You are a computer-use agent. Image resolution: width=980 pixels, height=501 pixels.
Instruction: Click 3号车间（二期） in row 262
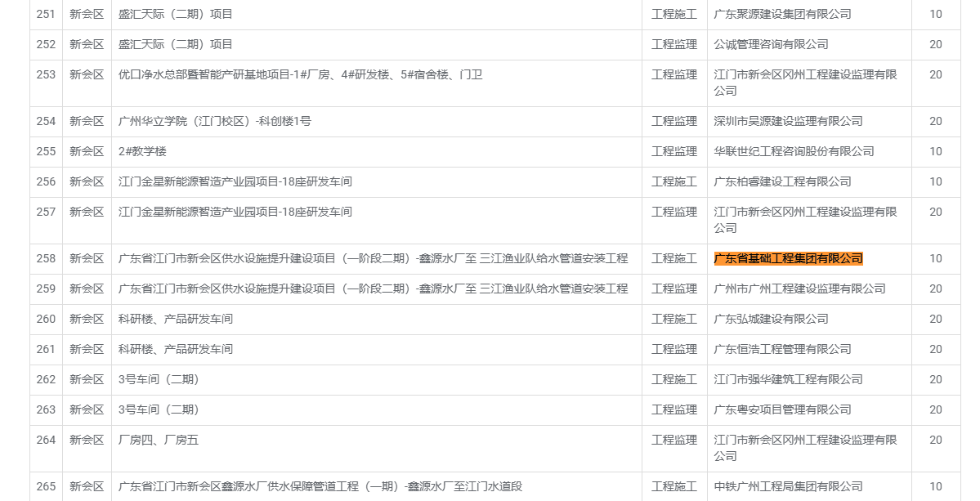tap(159, 379)
